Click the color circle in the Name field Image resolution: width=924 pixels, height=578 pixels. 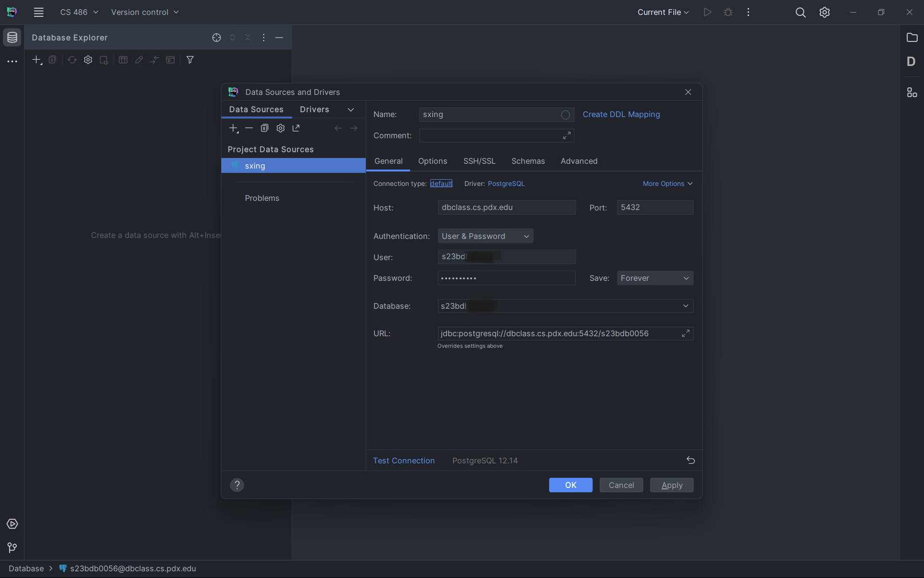point(565,115)
